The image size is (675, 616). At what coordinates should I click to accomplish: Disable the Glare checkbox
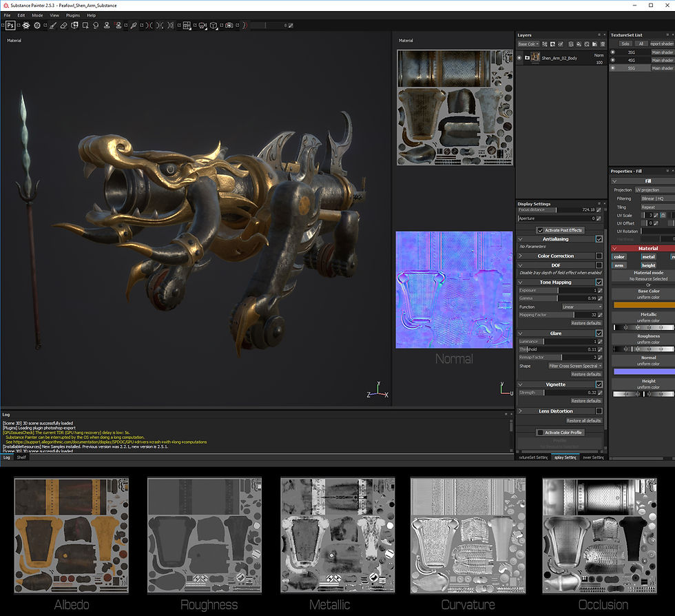point(599,333)
